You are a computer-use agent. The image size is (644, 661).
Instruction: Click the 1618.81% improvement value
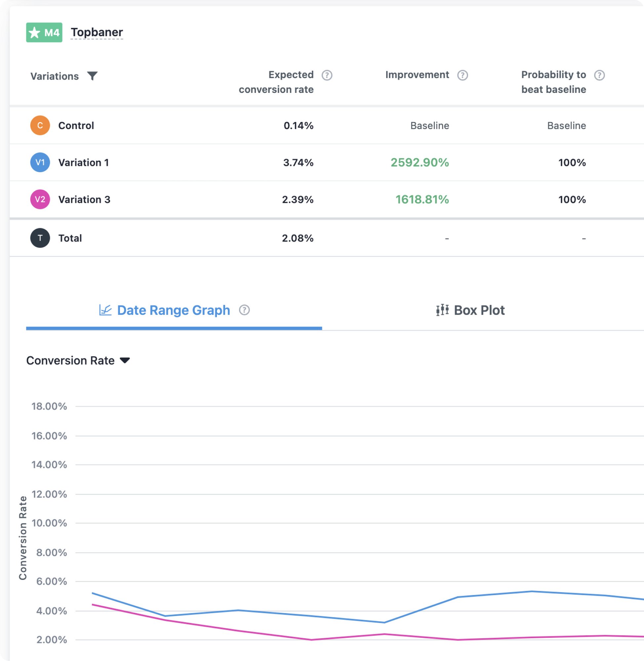click(422, 199)
